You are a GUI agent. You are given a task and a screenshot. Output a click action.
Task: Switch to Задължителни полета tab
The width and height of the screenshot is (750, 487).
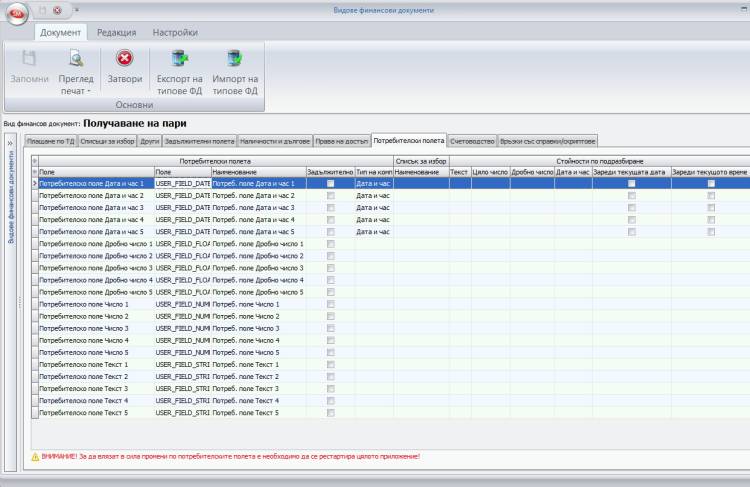pos(199,141)
